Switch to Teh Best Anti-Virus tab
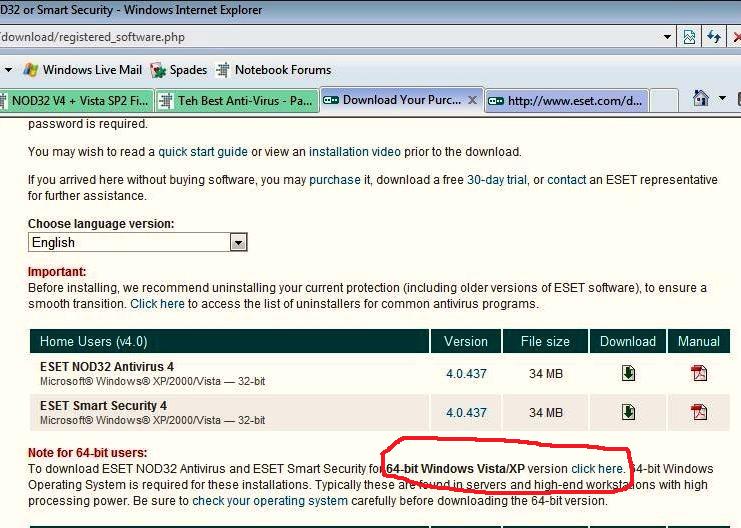741x528 pixels. coord(236,101)
